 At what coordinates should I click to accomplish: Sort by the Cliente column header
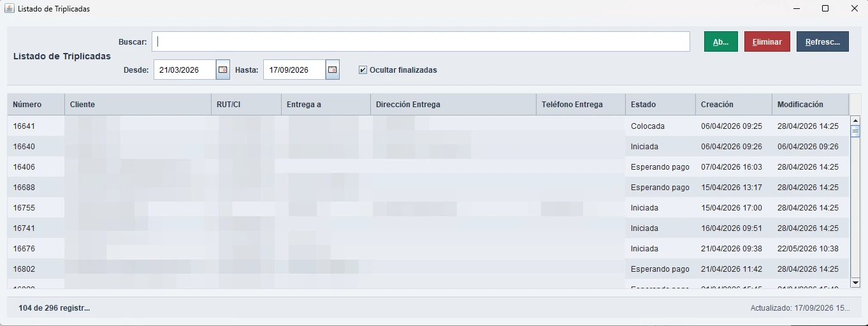[x=138, y=105]
